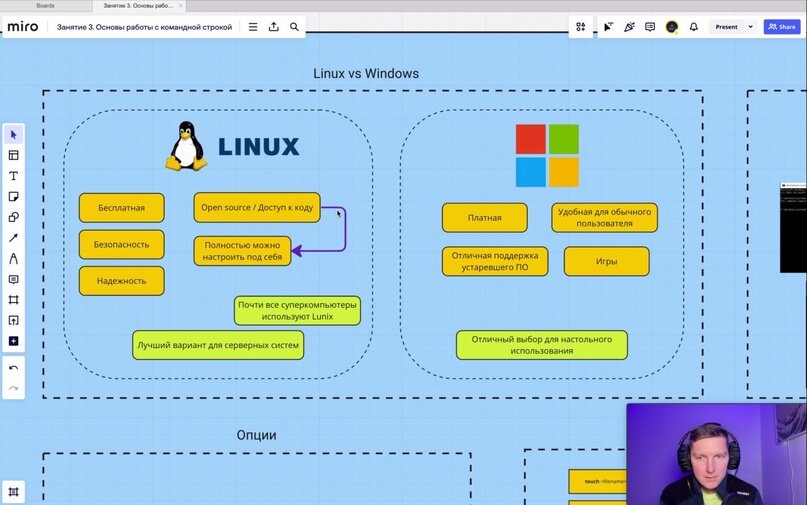Select the terminal screenshot at right edge
Image resolution: width=807 pixels, height=505 pixels.
(793, 227)
